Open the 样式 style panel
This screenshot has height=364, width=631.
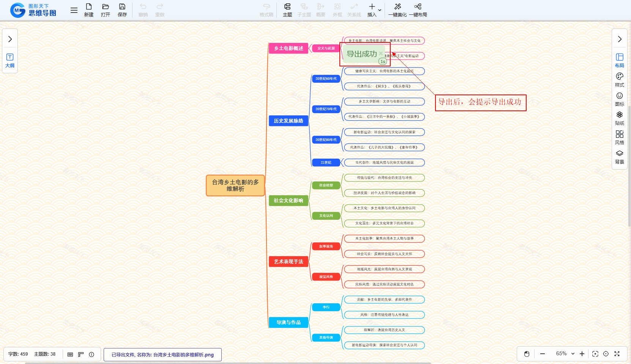coord(619,80)
